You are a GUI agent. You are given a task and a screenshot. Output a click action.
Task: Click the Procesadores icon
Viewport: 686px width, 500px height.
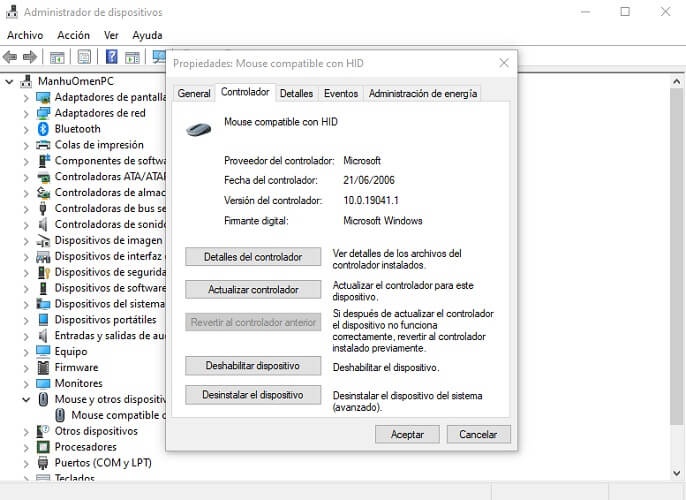[43, 447]
